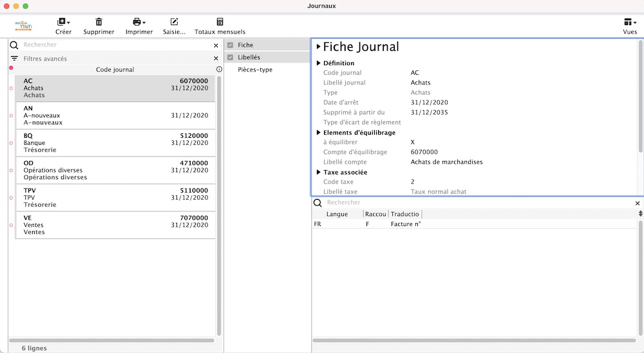Click the Code taxe value 2
The image size is (644, 353).
point(413,182)
